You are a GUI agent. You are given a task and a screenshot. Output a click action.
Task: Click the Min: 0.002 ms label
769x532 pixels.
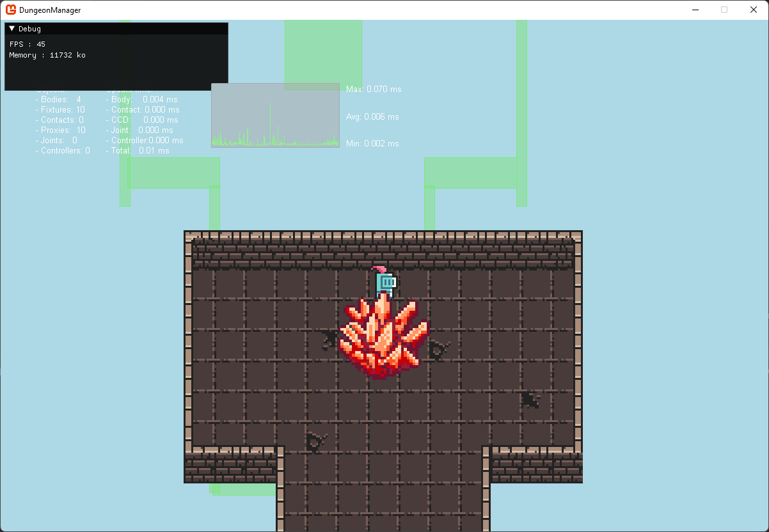coord(372,143)
